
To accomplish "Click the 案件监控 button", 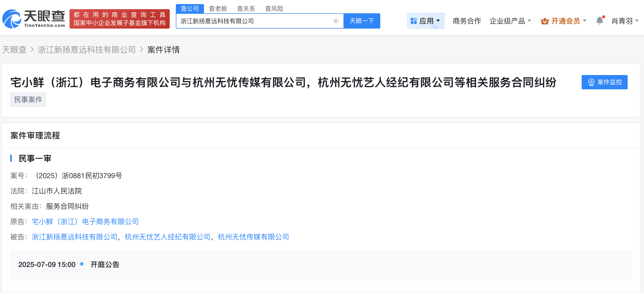I will point(604,82).
